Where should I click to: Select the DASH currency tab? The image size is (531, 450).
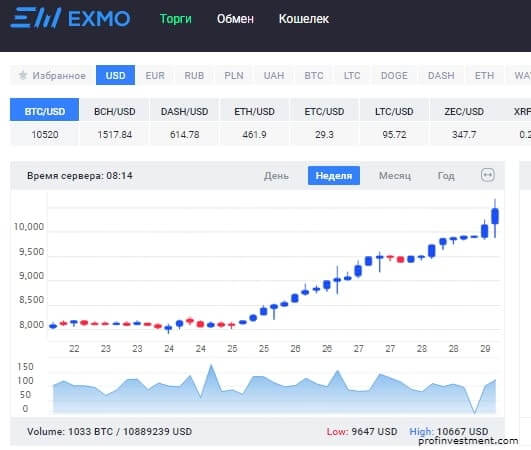[441, 75]
